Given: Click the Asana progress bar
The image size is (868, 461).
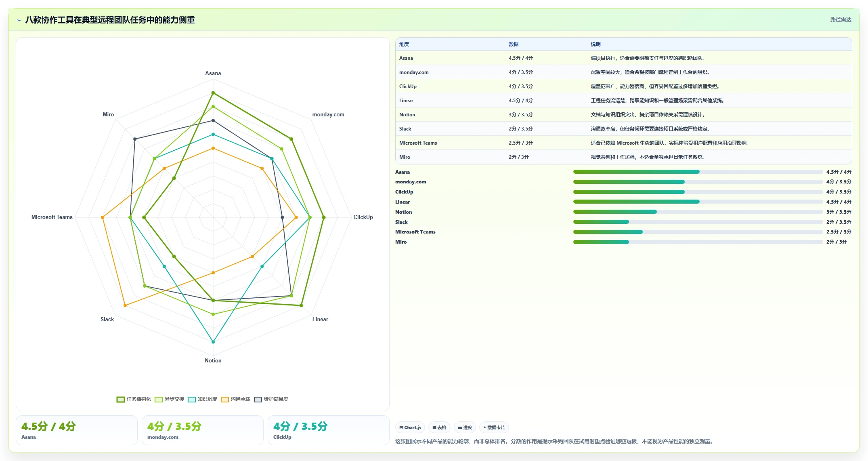Looking at the screenshot, I should 698,172.
